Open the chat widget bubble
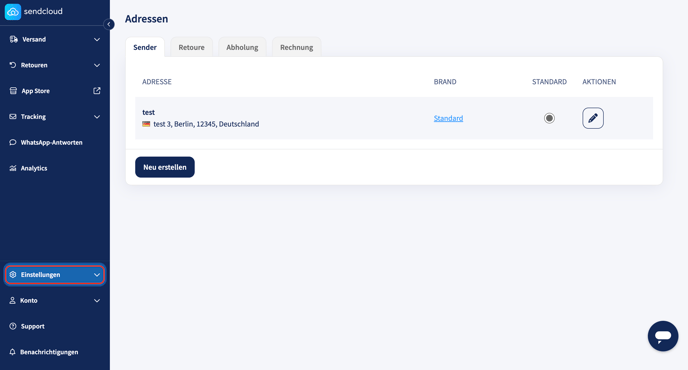 (x=663, y=336)
